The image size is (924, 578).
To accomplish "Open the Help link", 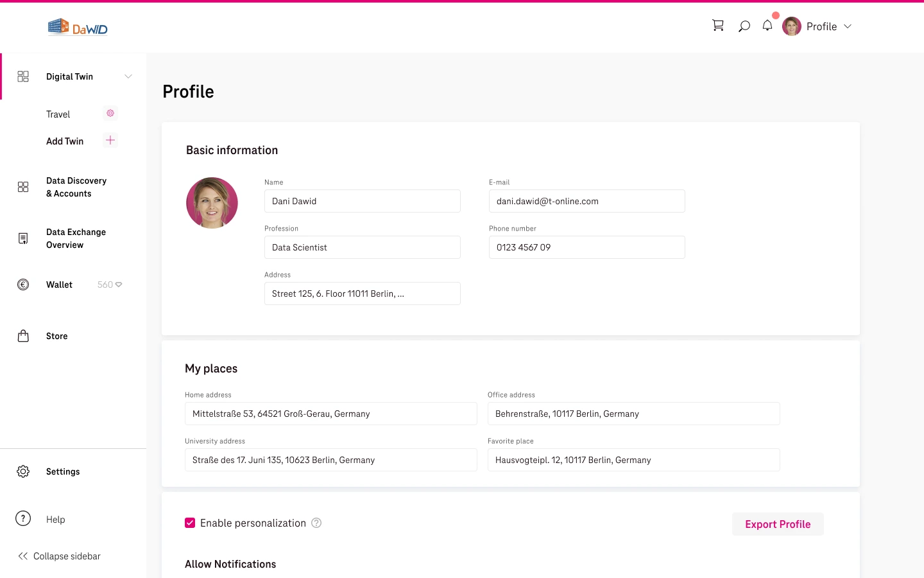I will pos(55,520).
